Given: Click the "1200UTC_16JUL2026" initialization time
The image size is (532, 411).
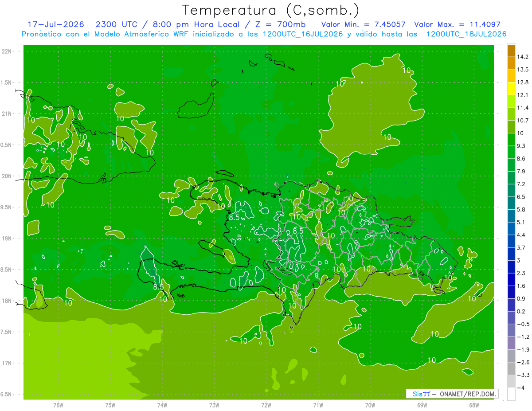Looking at the screenshot, I should click(302, 34).
